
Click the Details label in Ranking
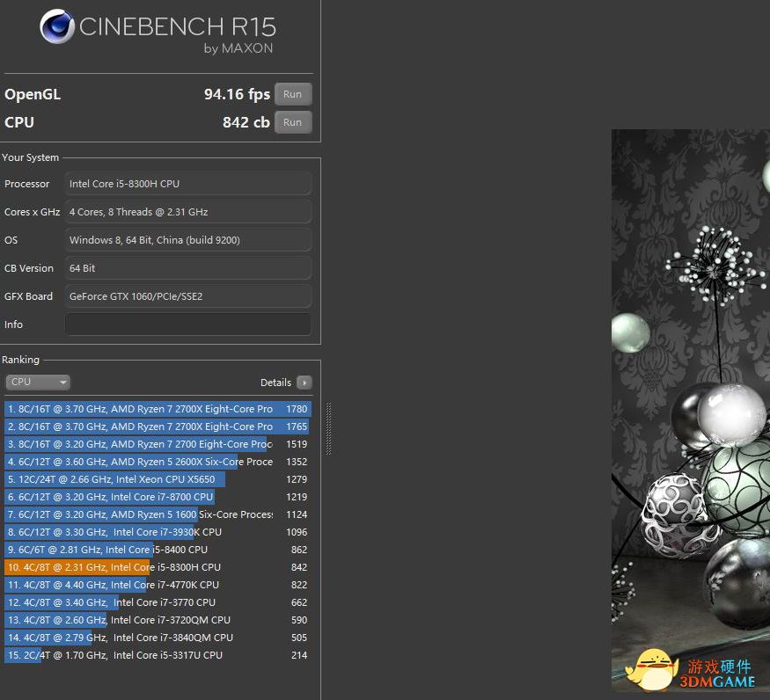tap(275, 383)
